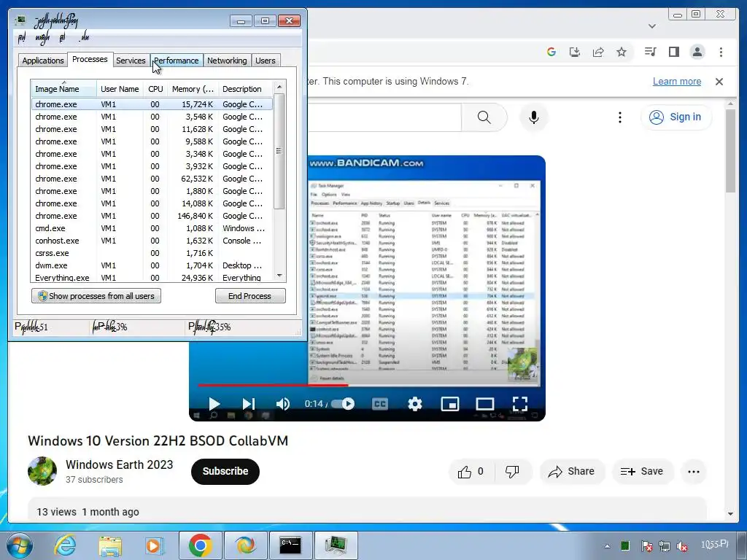Open more actions ellipsis under video
The image size is (747, 560).
point(694,472)
